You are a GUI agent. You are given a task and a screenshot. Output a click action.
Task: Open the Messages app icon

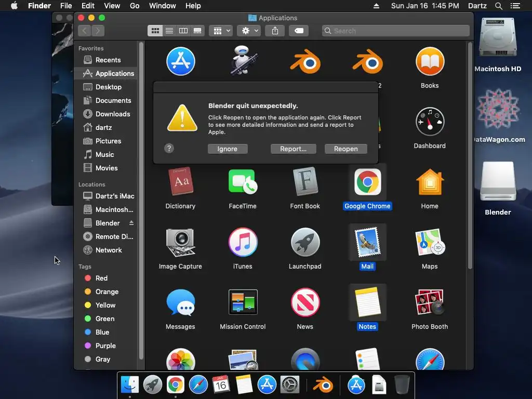tap(180, 302)
